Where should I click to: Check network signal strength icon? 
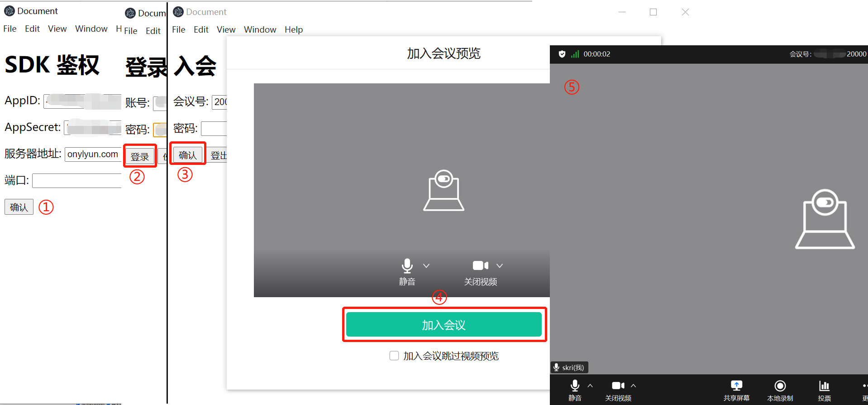pyautogui.click(x=575, y=54)
